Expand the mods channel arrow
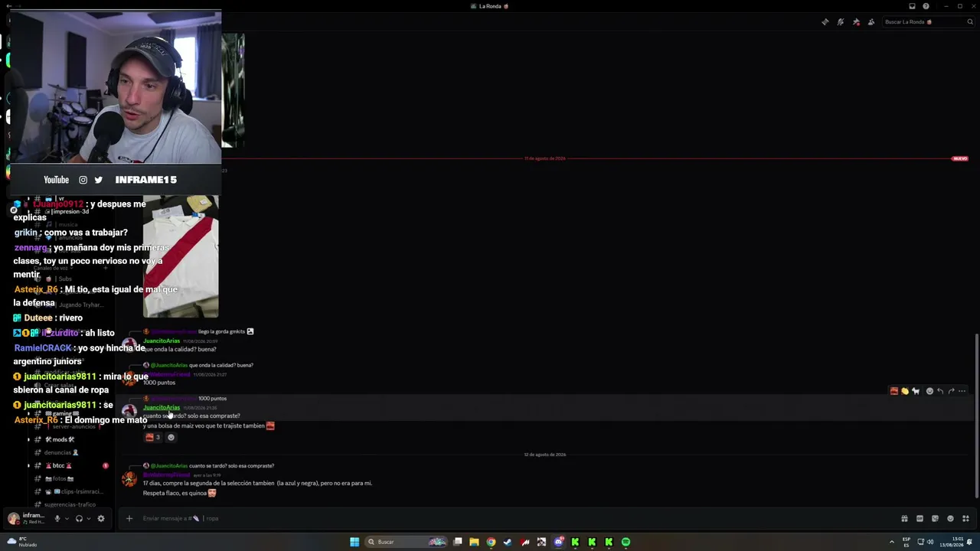Viewport: 980px width, 551px height. pos(29,439)
